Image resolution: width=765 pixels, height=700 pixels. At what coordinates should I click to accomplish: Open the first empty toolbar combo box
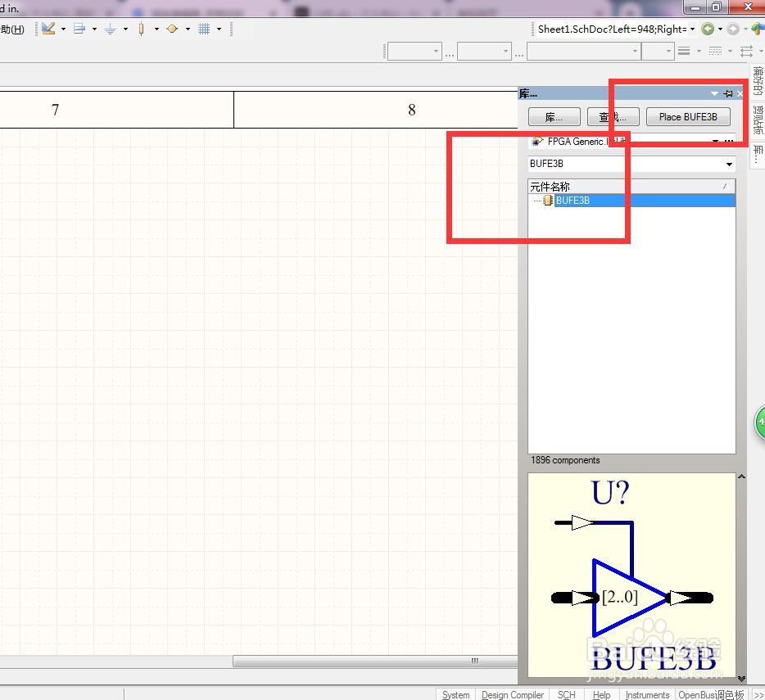click(x=414, y=52)
